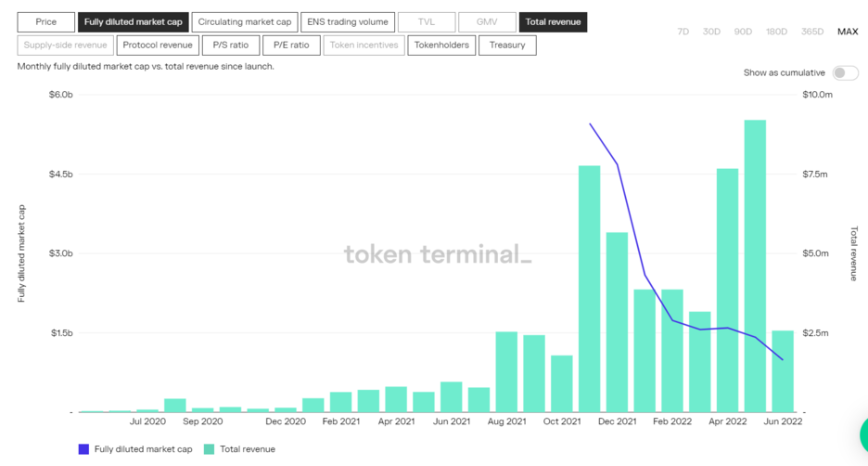Select the P/S ratio metric
Viewport: 868px width, 466px height.
[x=231, y=45]
